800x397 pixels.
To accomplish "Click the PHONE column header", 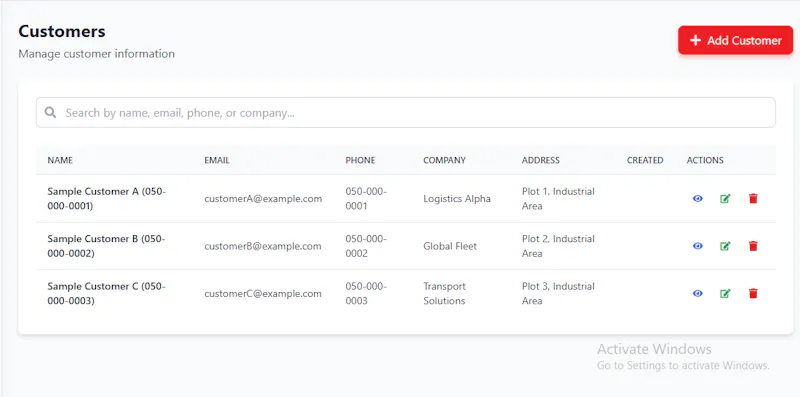I will [360, 160].
